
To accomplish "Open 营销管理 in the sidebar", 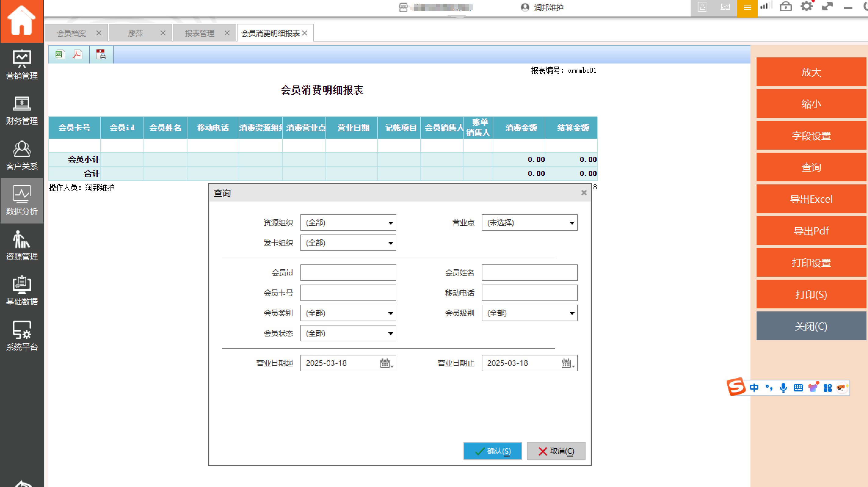I will pos(22,65).
